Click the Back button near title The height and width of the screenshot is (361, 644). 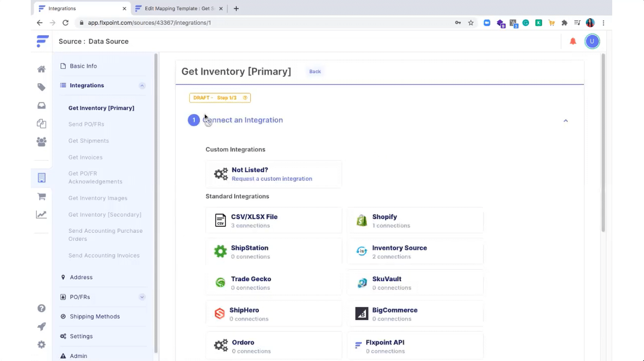click(x=315, y=72)
